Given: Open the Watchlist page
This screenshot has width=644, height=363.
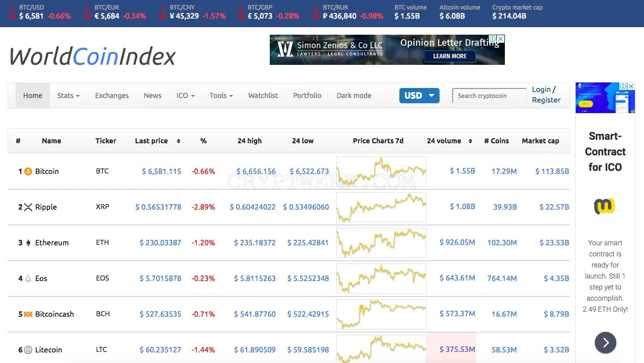Looking at the screenshot, I should point(263,96).
